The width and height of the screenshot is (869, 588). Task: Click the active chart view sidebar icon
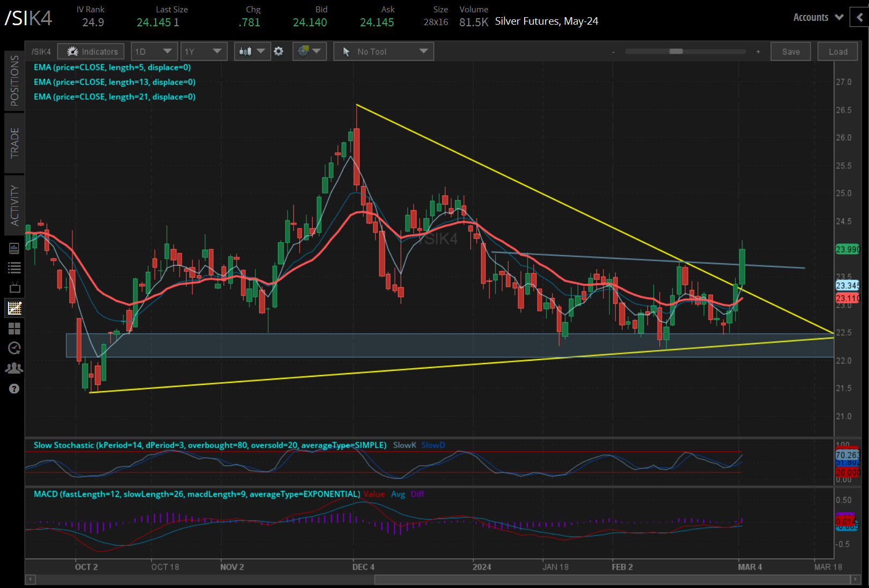click(14, 308)
